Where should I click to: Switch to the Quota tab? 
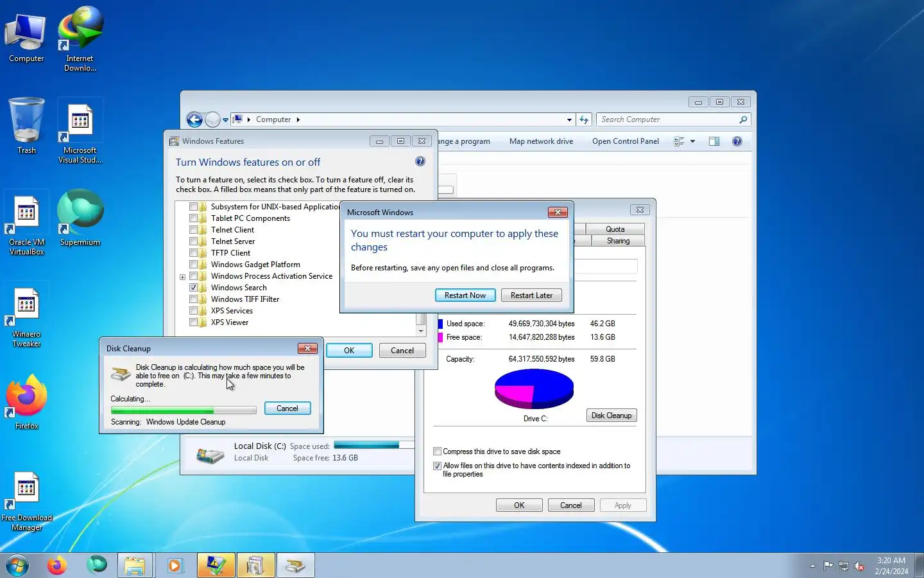tap(615, 229)
